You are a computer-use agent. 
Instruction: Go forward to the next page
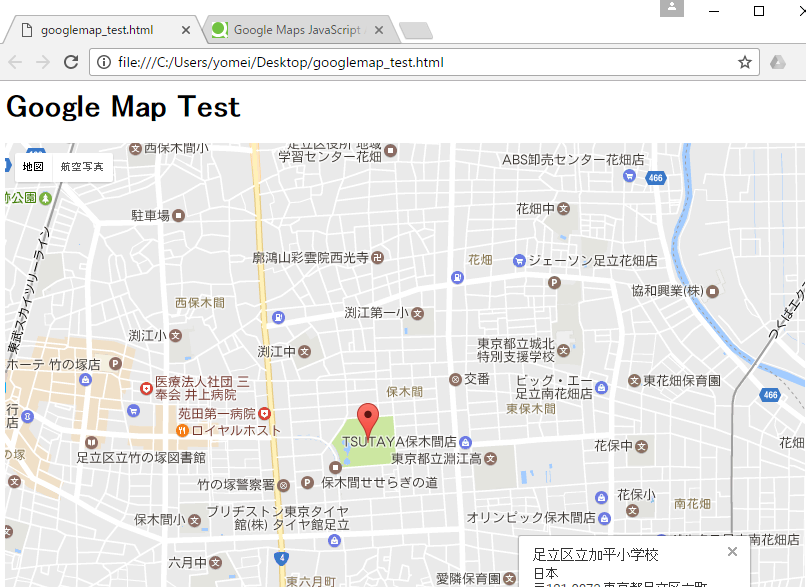(x=43, y=62)
